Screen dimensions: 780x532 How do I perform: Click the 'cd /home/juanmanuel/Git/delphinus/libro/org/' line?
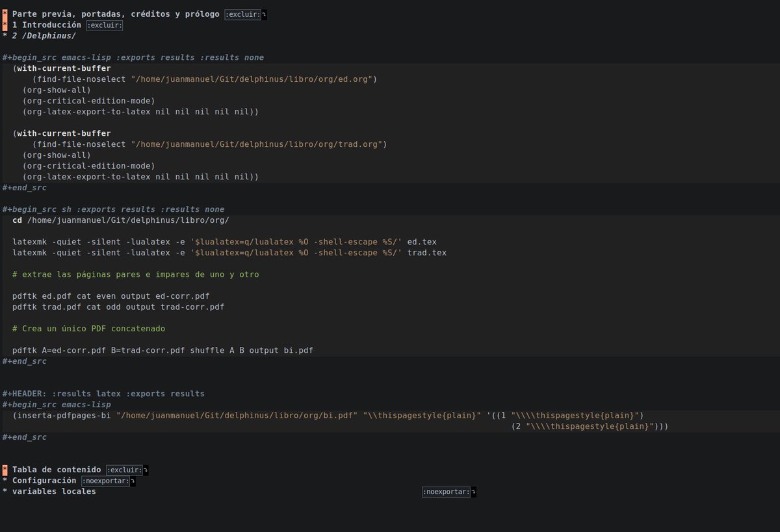pos(121,220)
